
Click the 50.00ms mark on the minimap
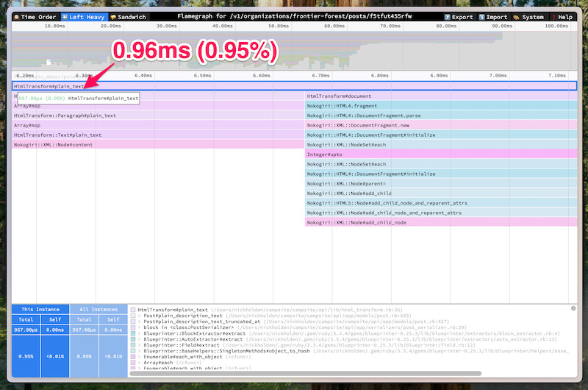pyautogui.click(x=279, y=26)
